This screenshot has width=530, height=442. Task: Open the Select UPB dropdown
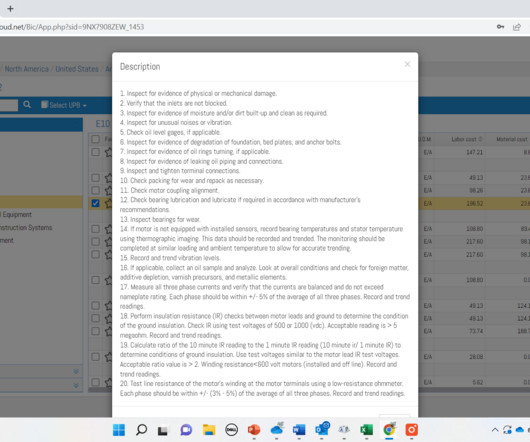pyautogui.click(x=64, y=105)
